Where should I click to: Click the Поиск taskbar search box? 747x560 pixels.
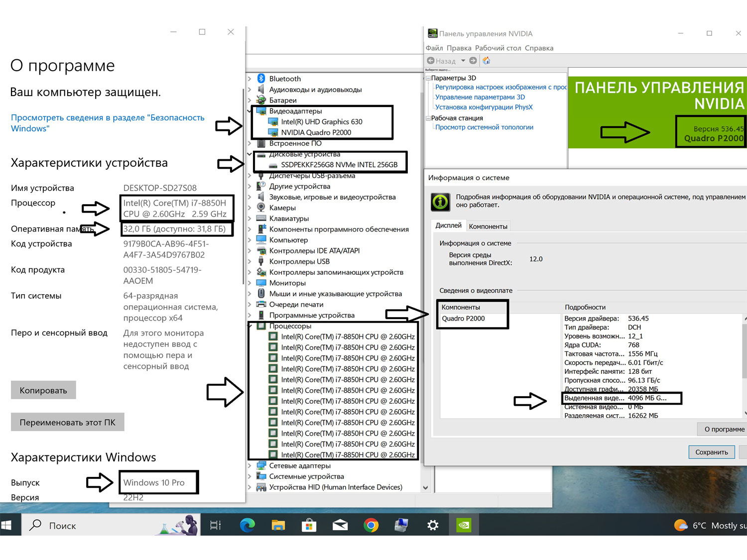(x=111, y=525)
